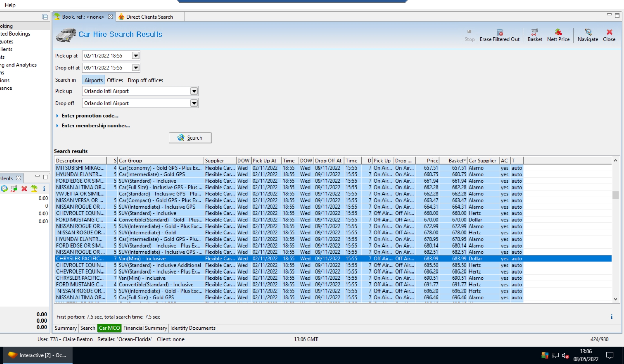Image resolution: width=624 pixels, height=364 pixels.
Task: Click the Pick Up At column header
Action: [x=266, y=161]
